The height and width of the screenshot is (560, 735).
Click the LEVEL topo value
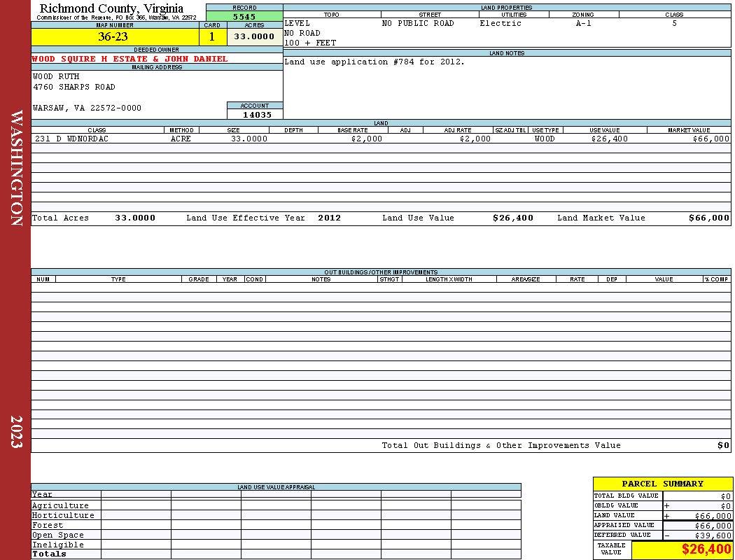pyautogui.click(x=297, y=23)
